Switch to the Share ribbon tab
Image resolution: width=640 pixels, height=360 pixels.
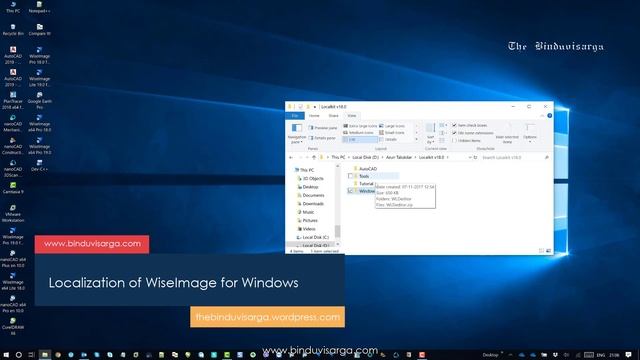[x=333, y=116]
